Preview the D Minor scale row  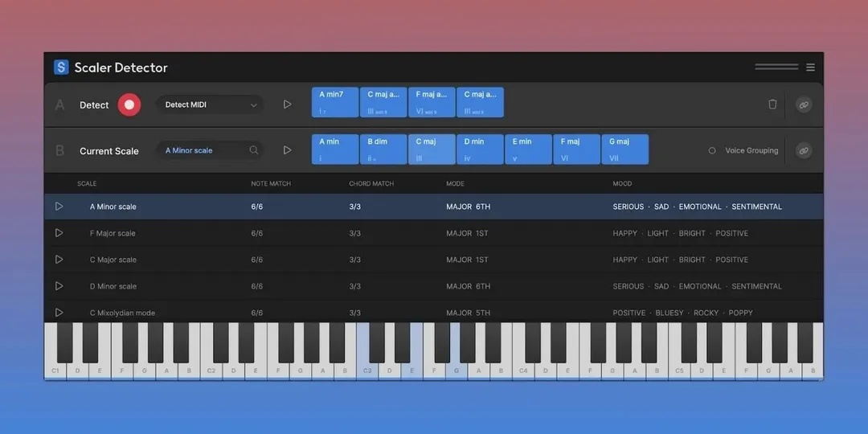pos(59,286)
